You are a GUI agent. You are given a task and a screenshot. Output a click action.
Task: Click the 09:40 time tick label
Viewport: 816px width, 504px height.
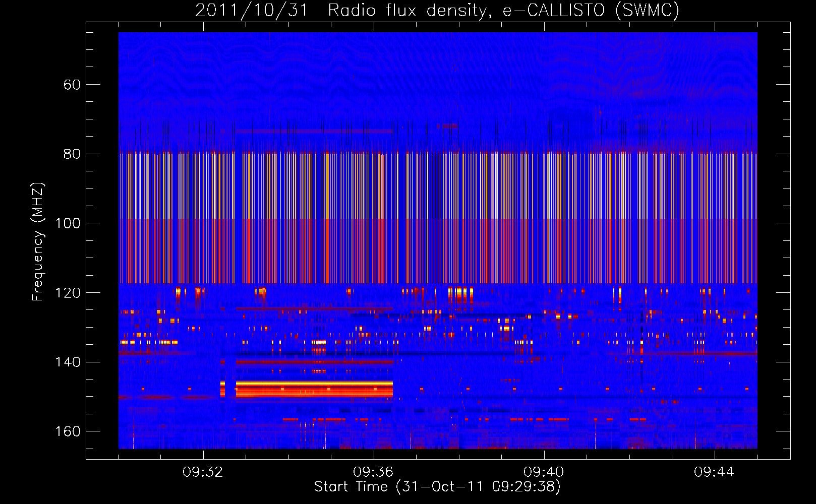click(x=544, y=472)
